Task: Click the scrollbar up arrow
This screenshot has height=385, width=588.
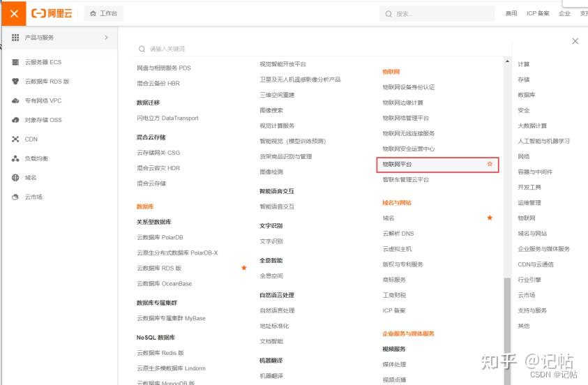Action: point(507,61)
